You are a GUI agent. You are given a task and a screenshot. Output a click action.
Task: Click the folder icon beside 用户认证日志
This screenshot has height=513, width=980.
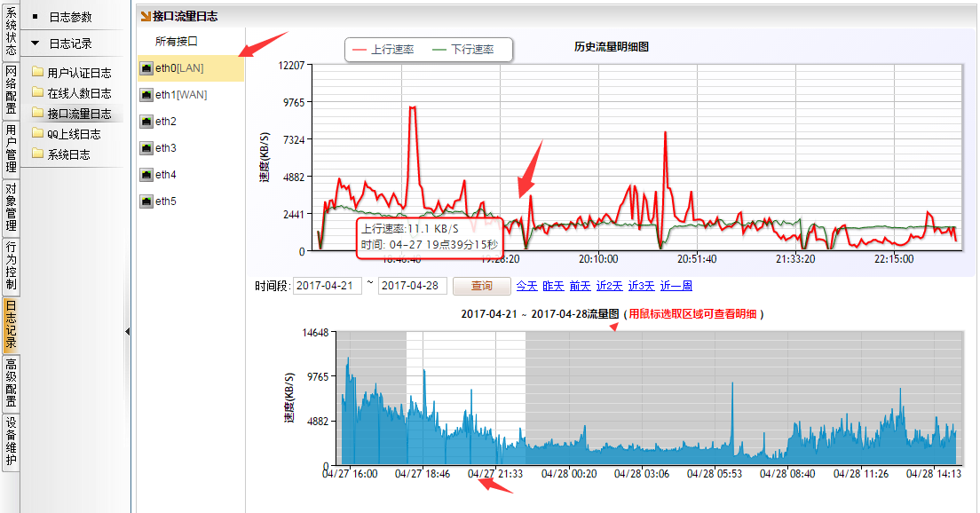(37, 73)
